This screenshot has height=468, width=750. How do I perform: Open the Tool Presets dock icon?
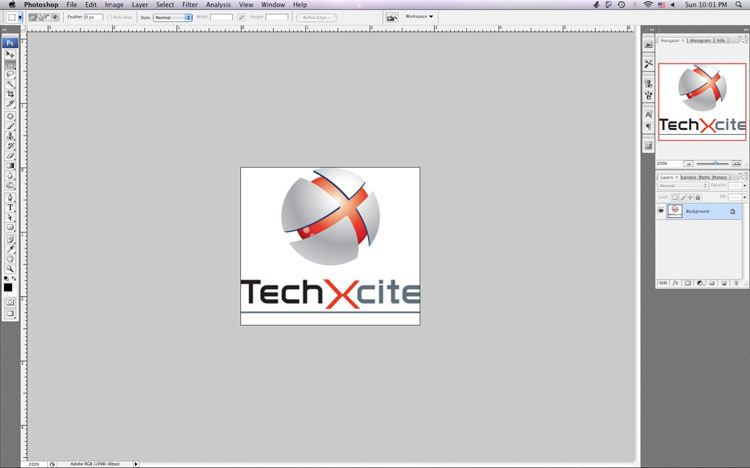tap(648, 64)
